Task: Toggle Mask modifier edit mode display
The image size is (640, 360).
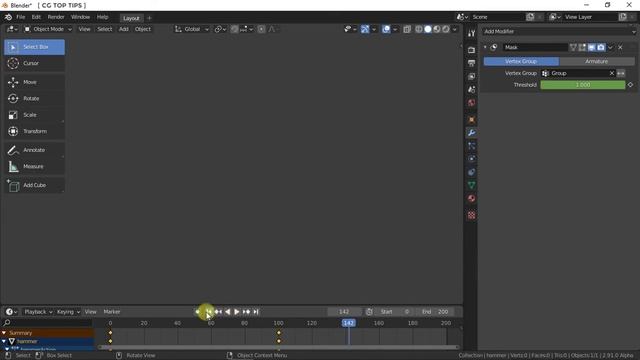Action: tap(582, 47)
